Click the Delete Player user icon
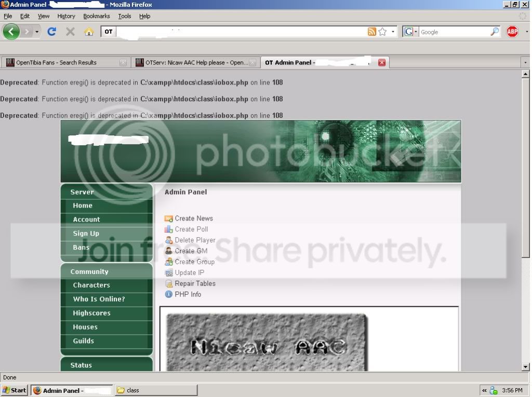This screenshot has width=532, height=397. click(x=169, y=240)
